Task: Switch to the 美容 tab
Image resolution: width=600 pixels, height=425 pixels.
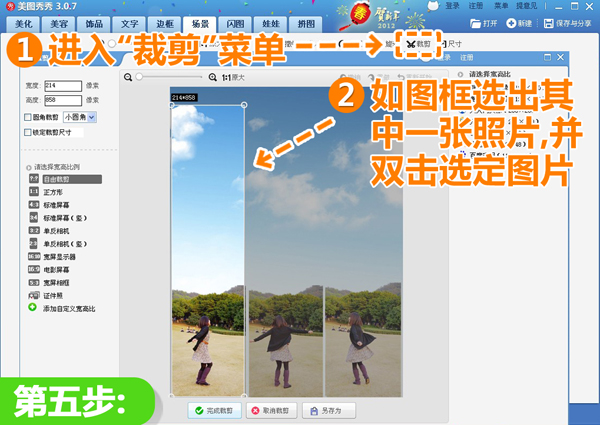Action: [x=59, y=24]
